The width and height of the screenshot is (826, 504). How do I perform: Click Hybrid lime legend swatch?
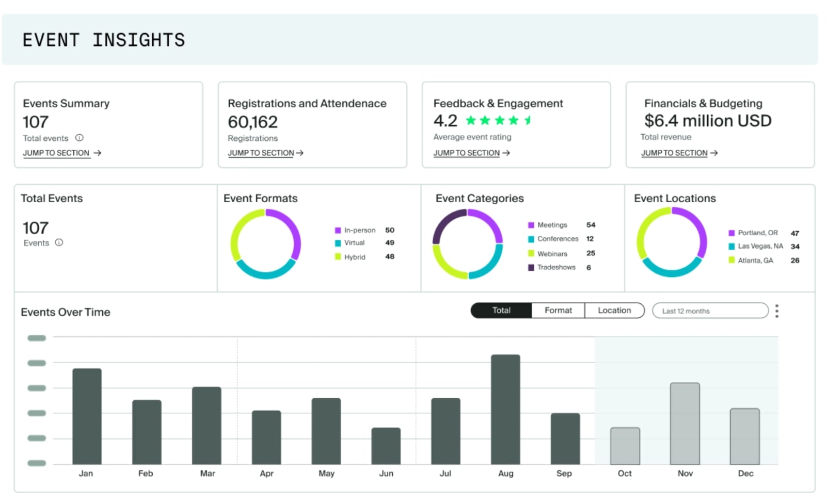tap(338, 257)
